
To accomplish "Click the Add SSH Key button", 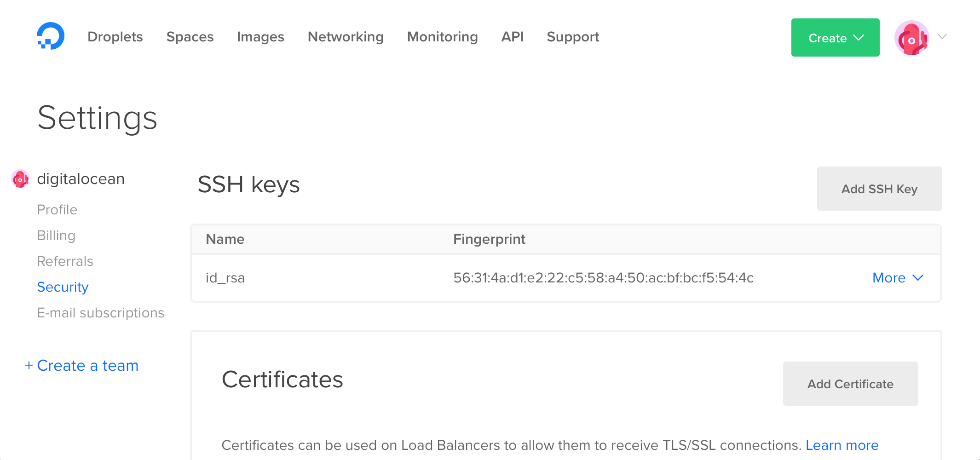I will 879,189.
